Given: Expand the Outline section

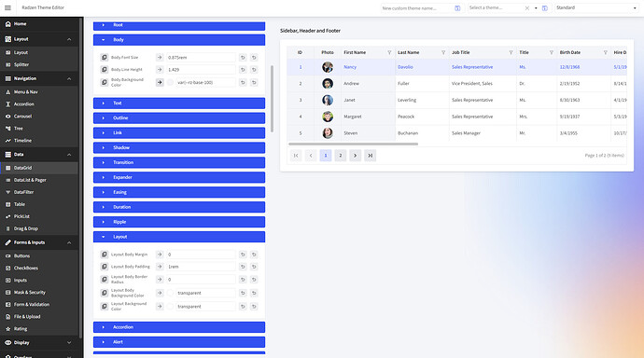Looking at the screenshot, I should tap(179, 118).
